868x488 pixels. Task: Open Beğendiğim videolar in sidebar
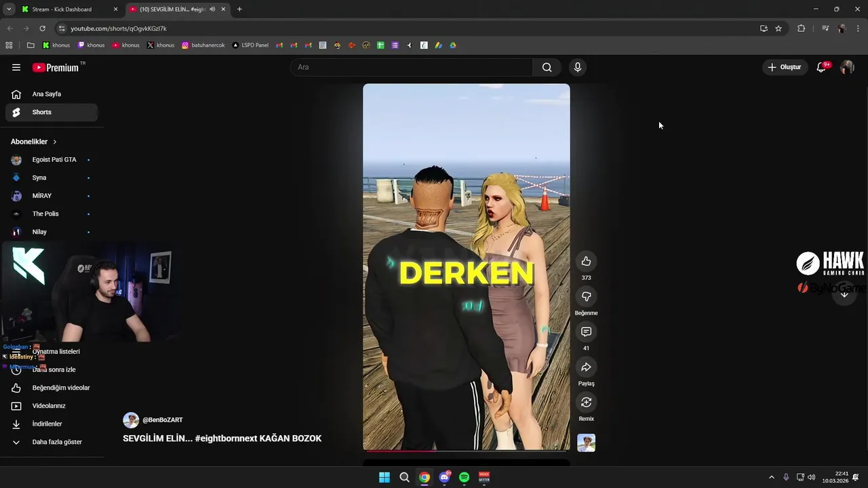[x=52, y=388]
